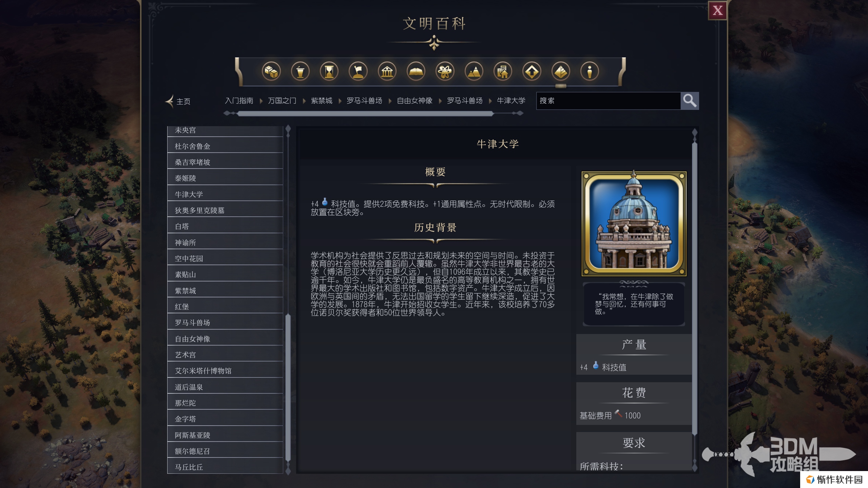This screenshot has width=868, height=488.
Task: Go back to 主页 home
Action: (x=178, y=101)
